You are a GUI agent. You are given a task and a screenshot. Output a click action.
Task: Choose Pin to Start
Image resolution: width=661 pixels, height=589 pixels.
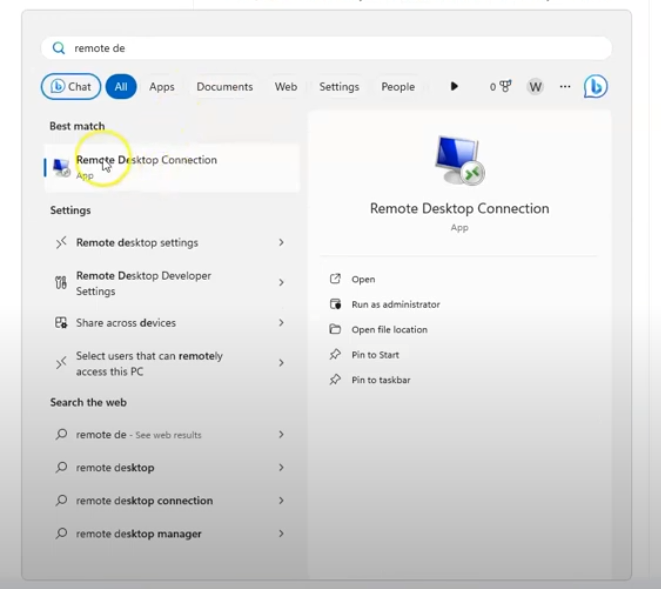coord(375,355)
